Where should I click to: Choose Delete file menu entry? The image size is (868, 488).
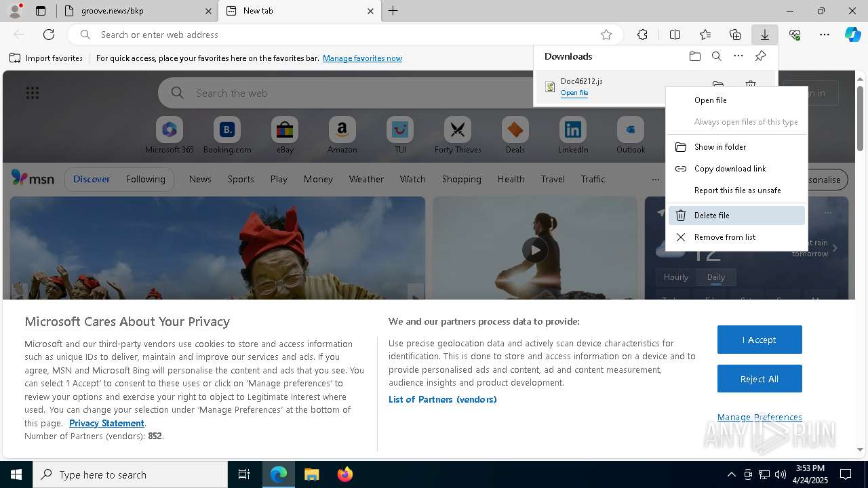click(x=736, y=216)
